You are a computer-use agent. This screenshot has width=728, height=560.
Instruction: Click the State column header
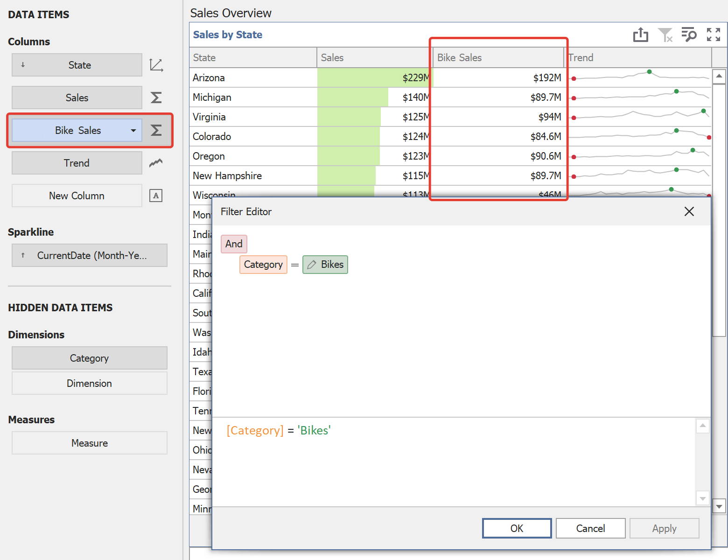pos(253,57)
